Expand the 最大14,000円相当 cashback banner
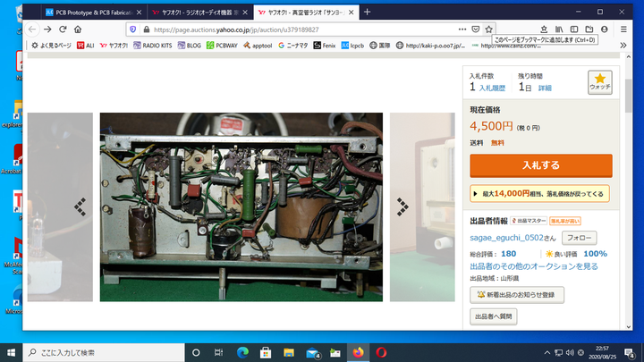 click(x=540, y=193)
